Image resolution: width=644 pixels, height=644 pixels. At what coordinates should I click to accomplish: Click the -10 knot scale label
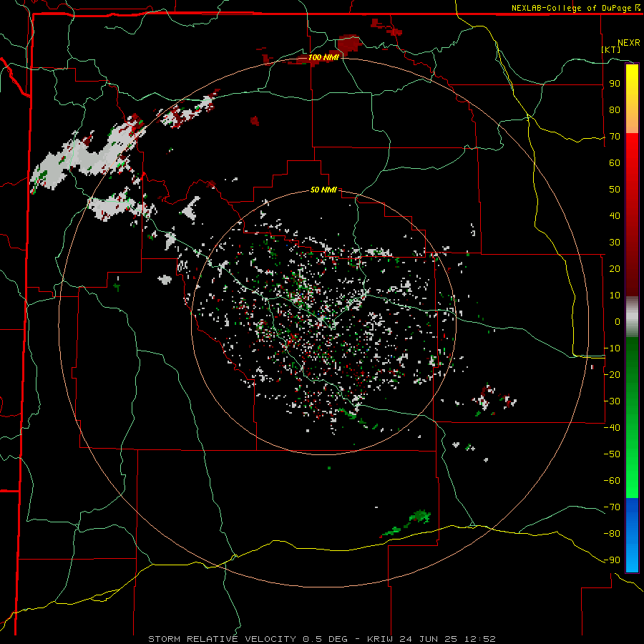coord(612,348)
